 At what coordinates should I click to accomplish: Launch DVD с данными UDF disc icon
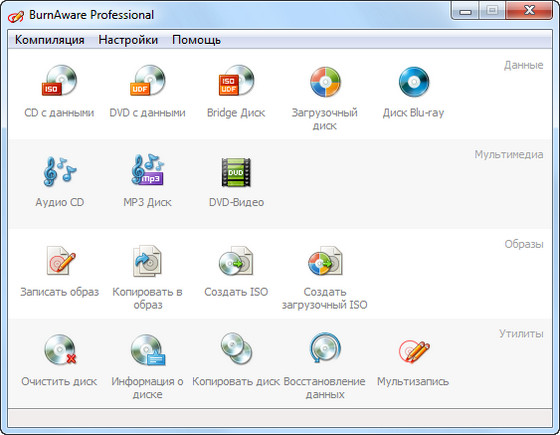148,81
